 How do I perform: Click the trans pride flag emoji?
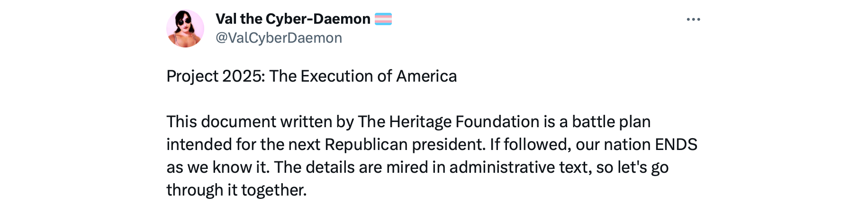(383, 19)
